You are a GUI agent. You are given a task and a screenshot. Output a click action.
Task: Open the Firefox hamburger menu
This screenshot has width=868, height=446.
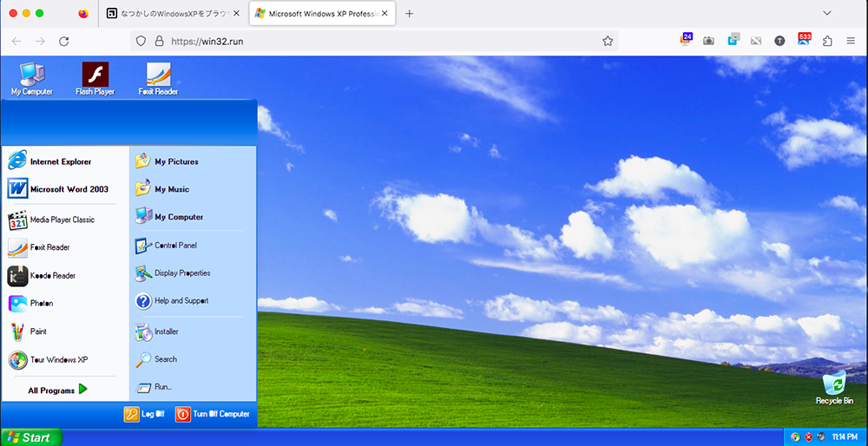click(x=851, y=41)
